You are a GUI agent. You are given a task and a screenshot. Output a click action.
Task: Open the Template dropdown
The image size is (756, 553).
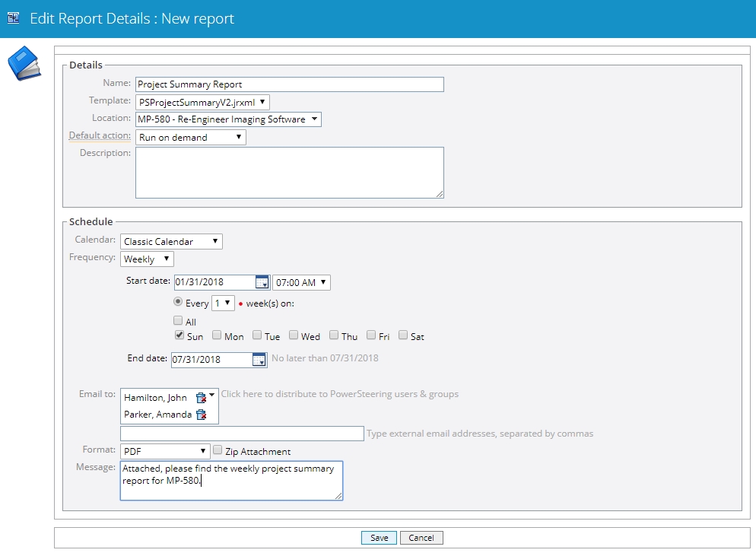[x=202, y=102]
